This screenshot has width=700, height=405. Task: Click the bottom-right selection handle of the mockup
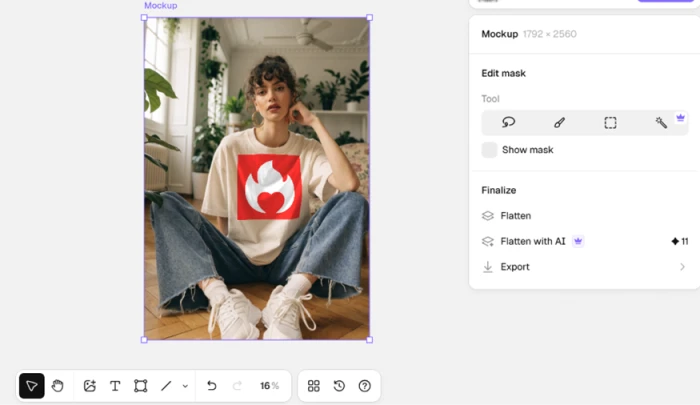coord(370,340)
